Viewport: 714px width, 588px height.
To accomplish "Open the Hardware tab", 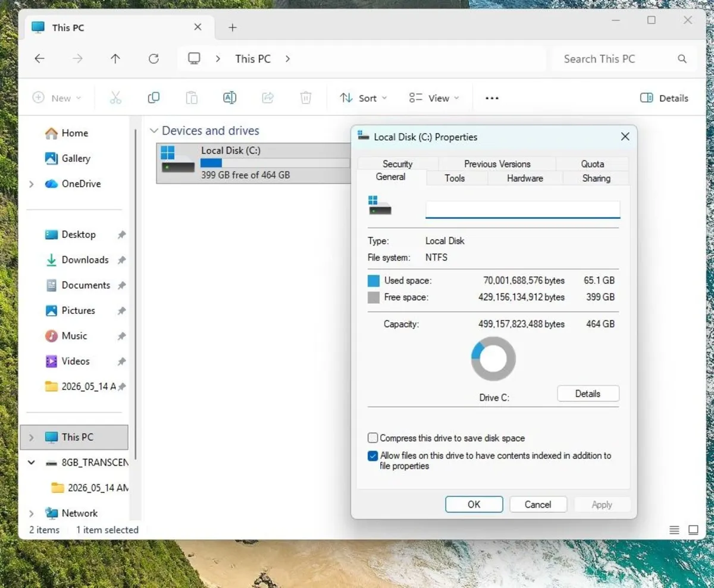I will 525,178.
